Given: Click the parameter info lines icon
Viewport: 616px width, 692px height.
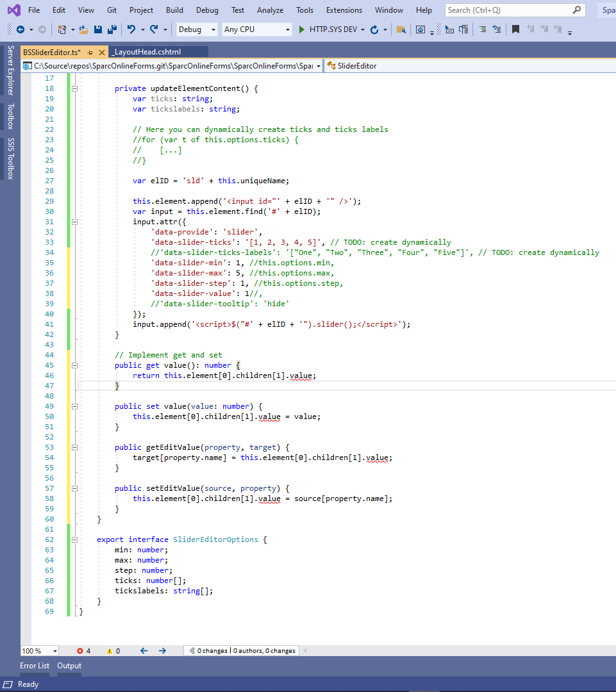Looking at the screenshot, I should coord(463,29).
